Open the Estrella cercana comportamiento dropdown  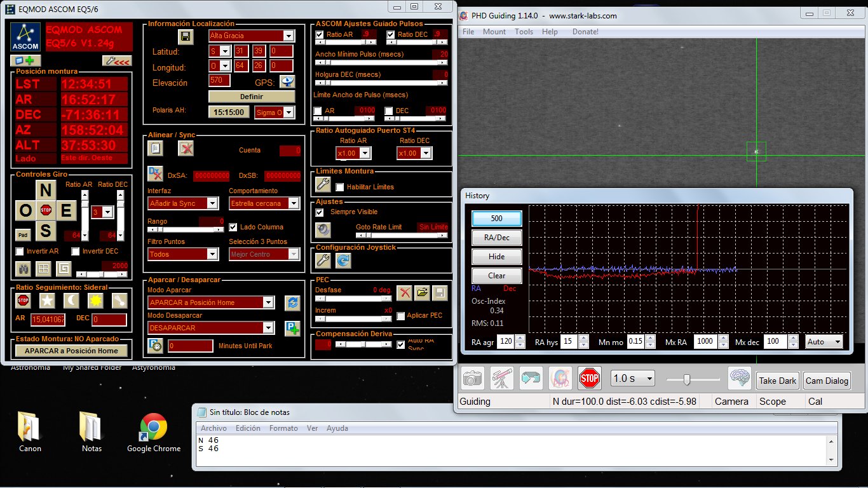pyautogui.click(x=294, y=203)
